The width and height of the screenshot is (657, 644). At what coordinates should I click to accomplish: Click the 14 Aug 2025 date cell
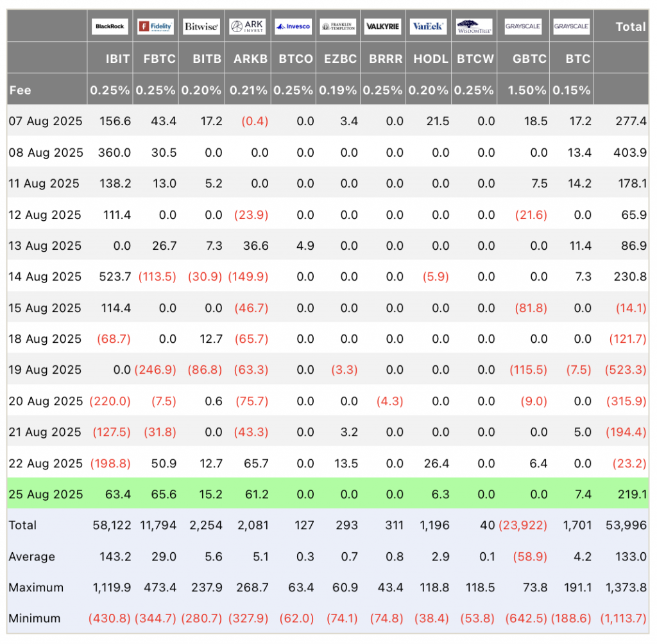45,277
